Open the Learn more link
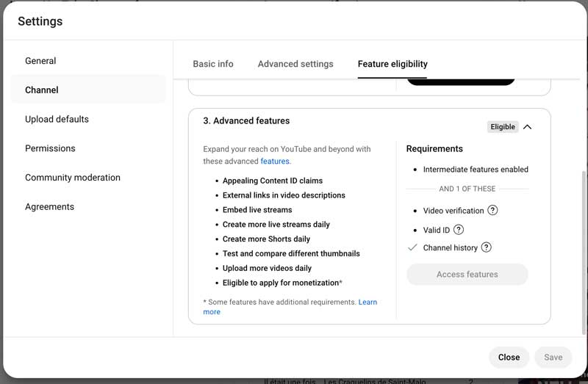This screenshot has height=384, width=588. point(367,303)
